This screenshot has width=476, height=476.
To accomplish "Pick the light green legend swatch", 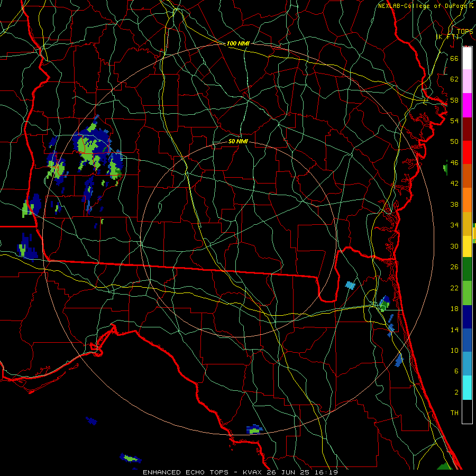I will coord(467,293).
